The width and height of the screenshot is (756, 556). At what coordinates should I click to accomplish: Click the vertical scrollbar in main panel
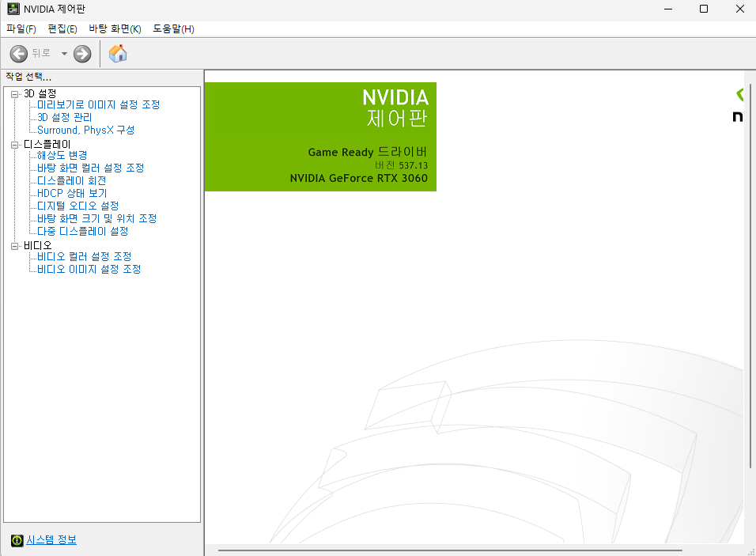[x=750, y=275]
